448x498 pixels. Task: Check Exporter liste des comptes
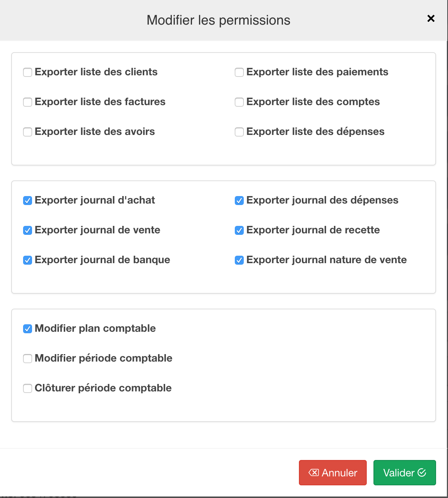click(x=239, y=102)
